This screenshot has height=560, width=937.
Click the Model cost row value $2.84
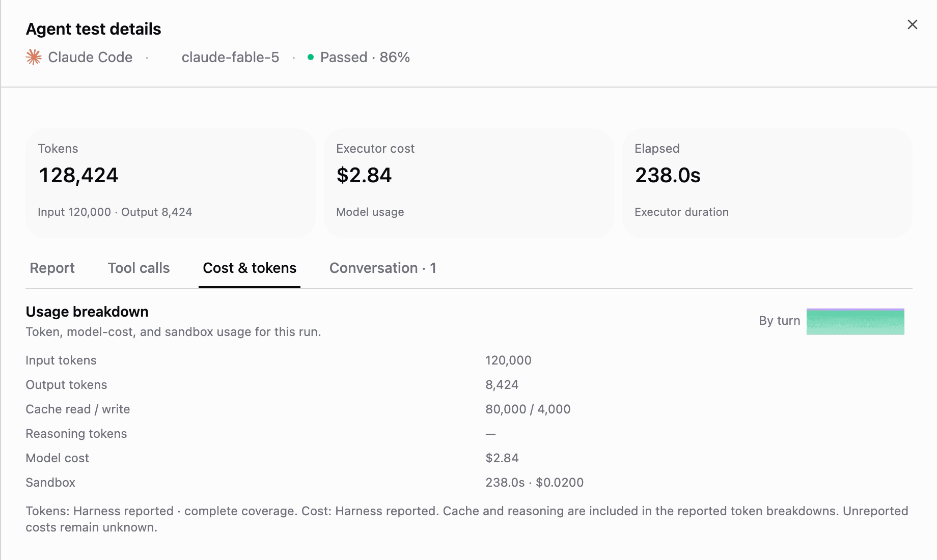click(x=502, y=458)
